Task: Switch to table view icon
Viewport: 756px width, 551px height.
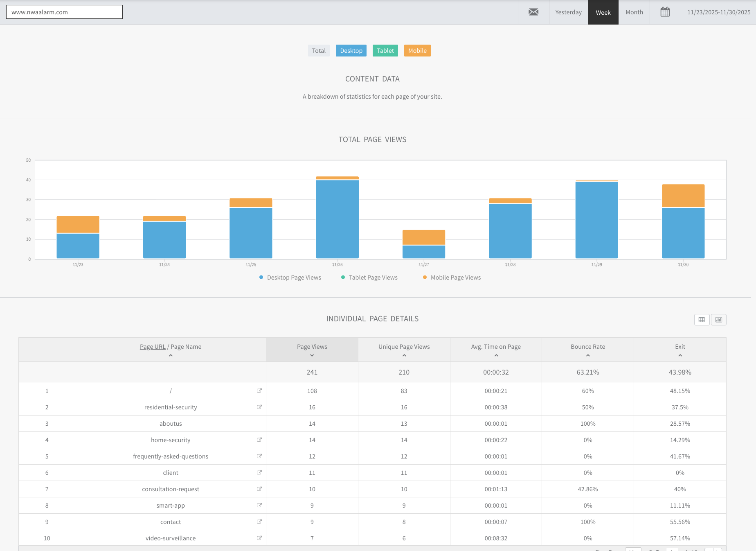Action: pos(702,320)
